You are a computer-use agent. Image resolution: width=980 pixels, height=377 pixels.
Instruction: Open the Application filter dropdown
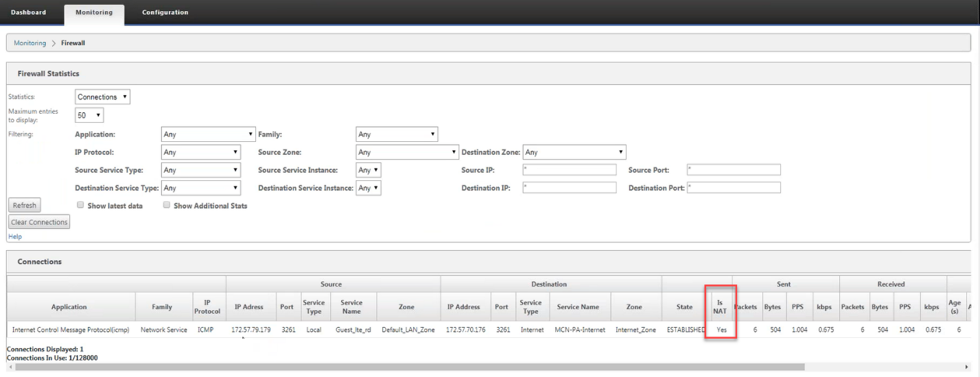pos(209,134)
